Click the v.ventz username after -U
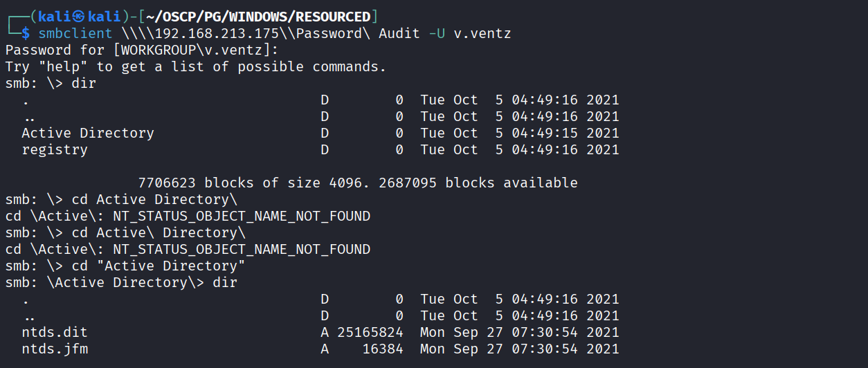 pyautogui.click(x=482, y=33)
